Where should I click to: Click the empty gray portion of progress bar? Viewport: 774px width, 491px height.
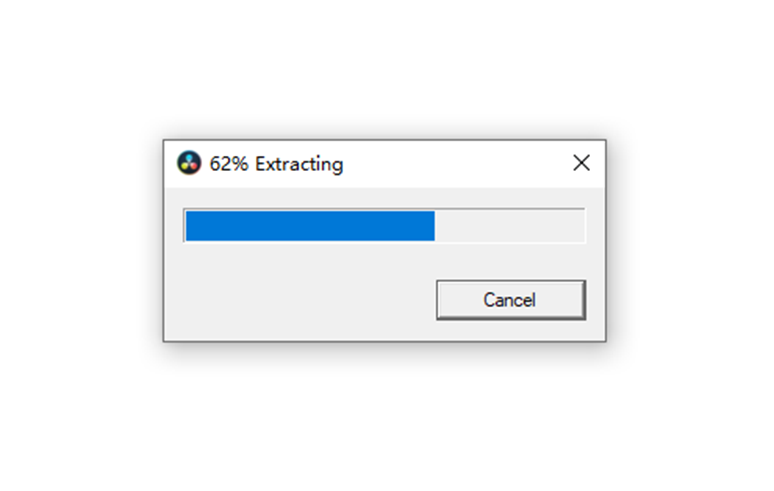(509, 226)
